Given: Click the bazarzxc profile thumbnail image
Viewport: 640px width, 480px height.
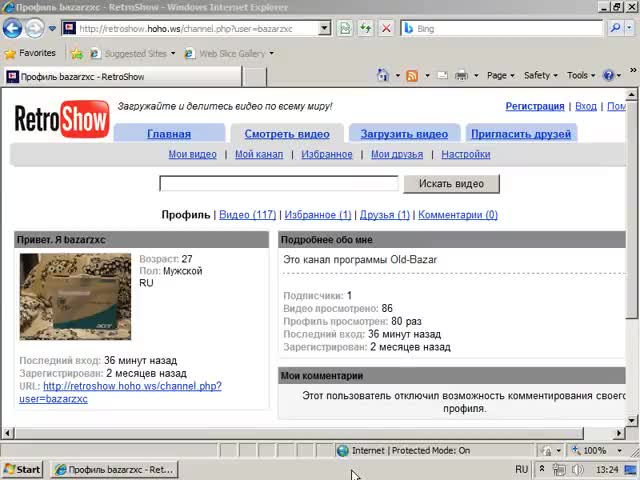Looking at the screenshot, I should (75, 296).
